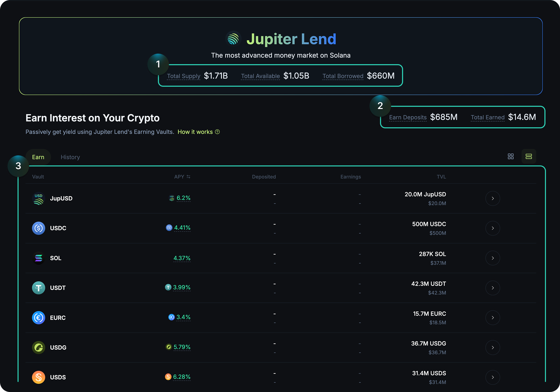Select the USDT Tether icon
The image size is (560, 392).
(x=38, y=288)
